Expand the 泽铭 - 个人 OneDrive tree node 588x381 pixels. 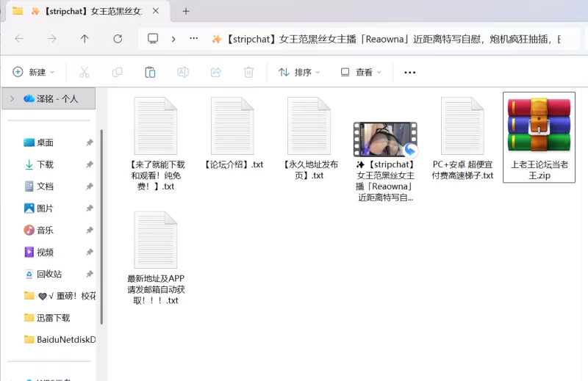(x=10, y=98)
